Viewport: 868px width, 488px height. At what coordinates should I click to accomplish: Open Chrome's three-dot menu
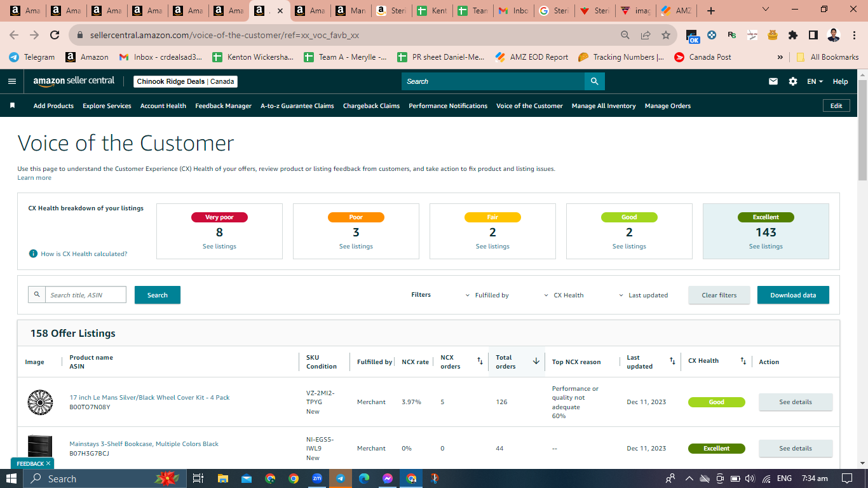[x=854, y=35]
